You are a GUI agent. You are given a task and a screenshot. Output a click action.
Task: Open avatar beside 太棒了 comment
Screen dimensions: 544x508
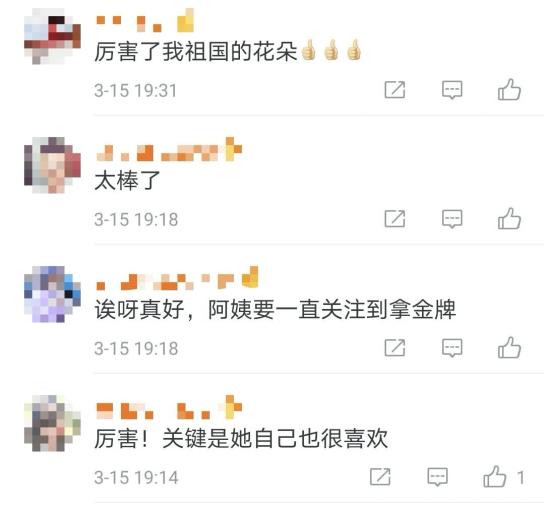52,165
